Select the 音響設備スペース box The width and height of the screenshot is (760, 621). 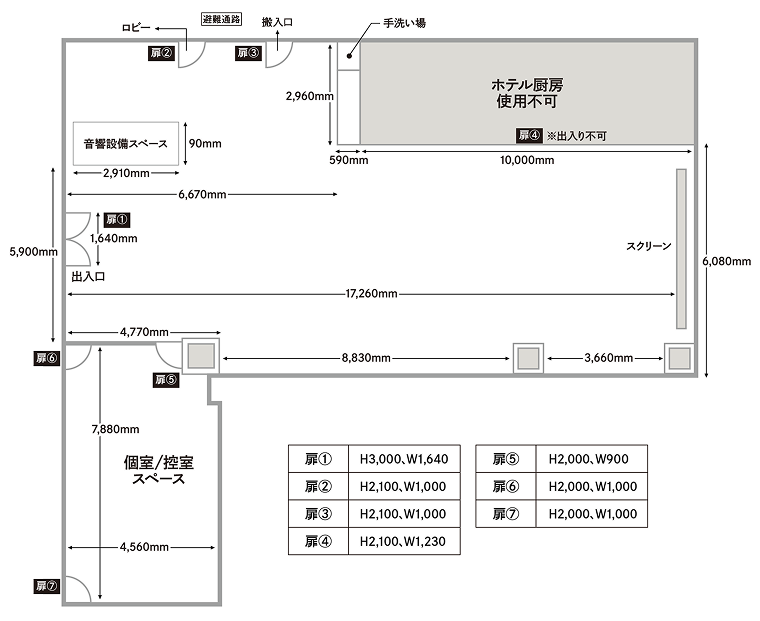[x=126, y=143]
